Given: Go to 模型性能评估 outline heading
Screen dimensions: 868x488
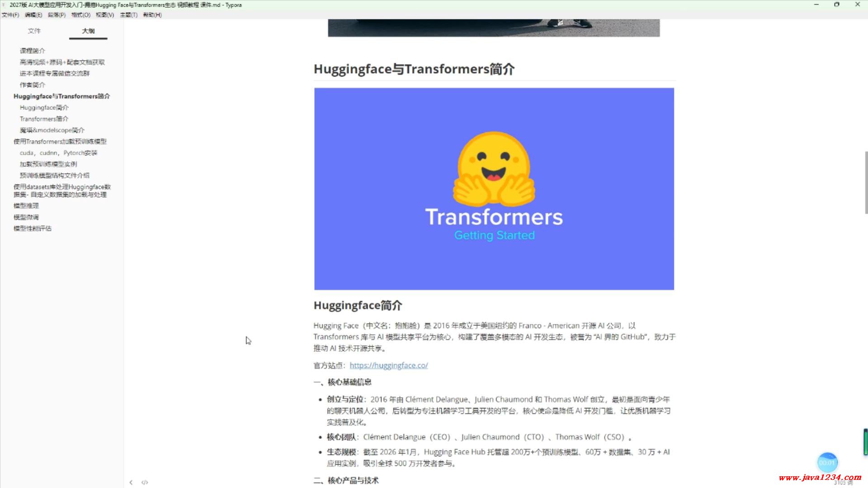Looking at the screenshot, I should [x=33, y=228].
